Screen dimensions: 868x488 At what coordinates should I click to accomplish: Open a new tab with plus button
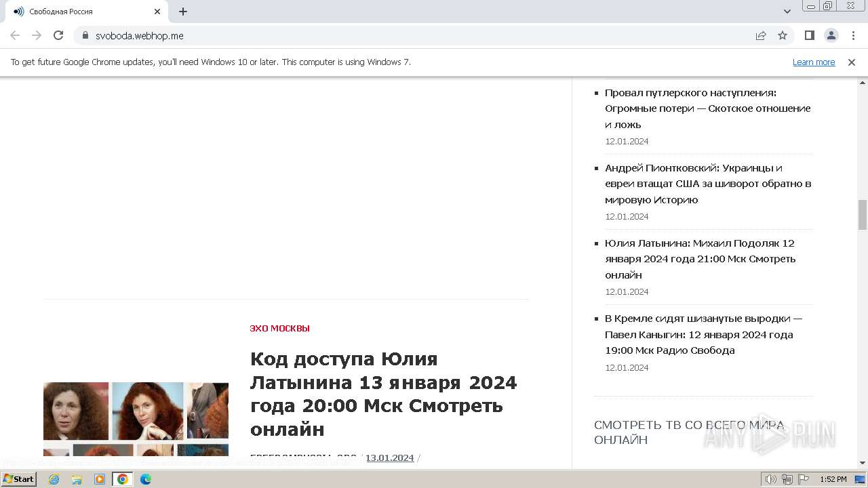point(183,12)
